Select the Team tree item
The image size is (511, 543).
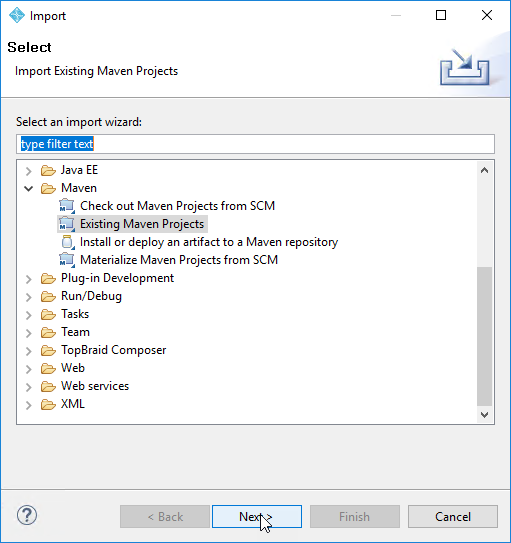point(75,332)
